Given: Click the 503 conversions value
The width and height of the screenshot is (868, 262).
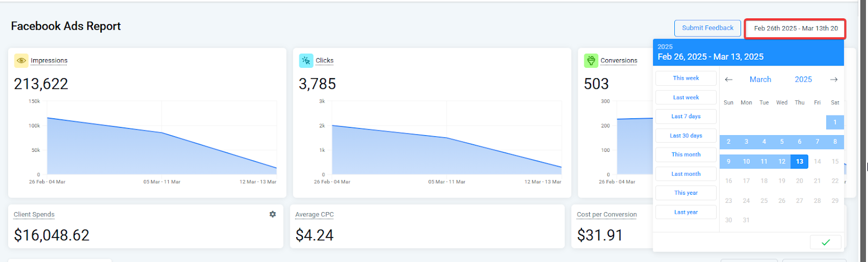Looking at the screenshot, I should tap(596, 84).
